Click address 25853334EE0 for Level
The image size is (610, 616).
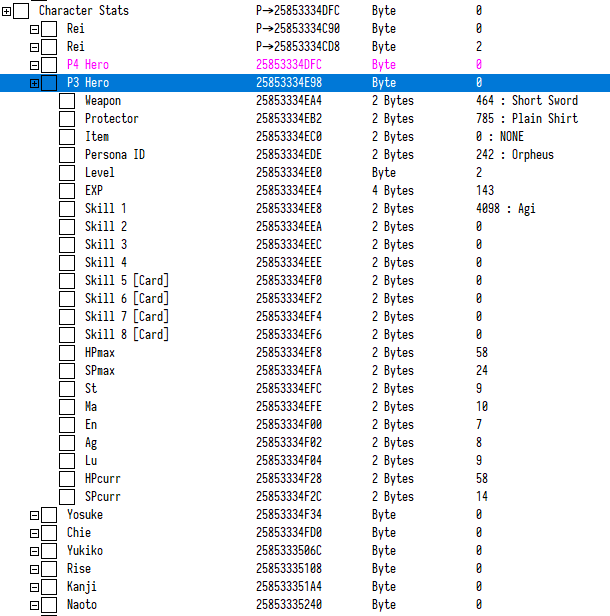pyautogui.click(x=289, y=173)
